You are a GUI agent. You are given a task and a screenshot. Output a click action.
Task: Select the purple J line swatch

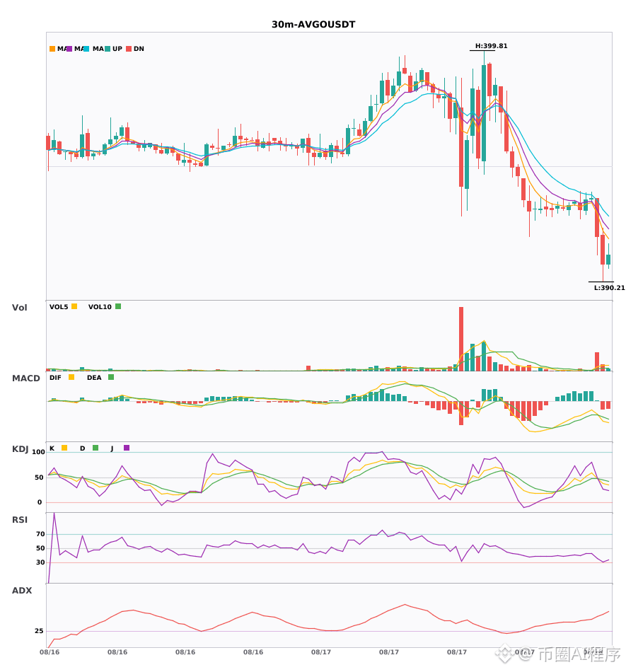click(127, 448)
